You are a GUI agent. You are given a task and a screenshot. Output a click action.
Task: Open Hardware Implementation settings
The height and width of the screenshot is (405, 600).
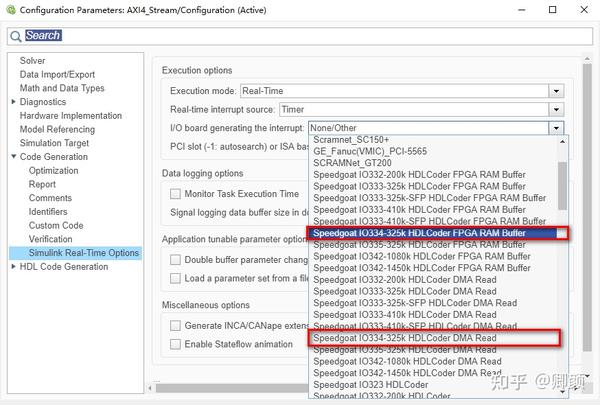click(x=70, y=116)
